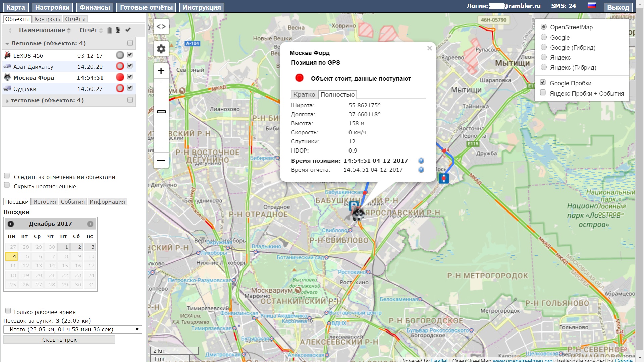This screenshot has width=644, height=362.
Task: Enable Яндекс Пробки + События layer
Action: pos(543,93)
